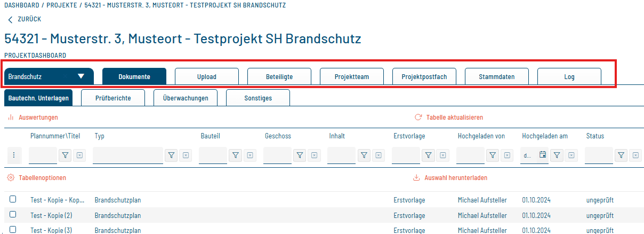The height and width of the screenshot is (234, 644).
Task: Open the Prüfberichte sub-tab
Action: (x=112, y=98)
